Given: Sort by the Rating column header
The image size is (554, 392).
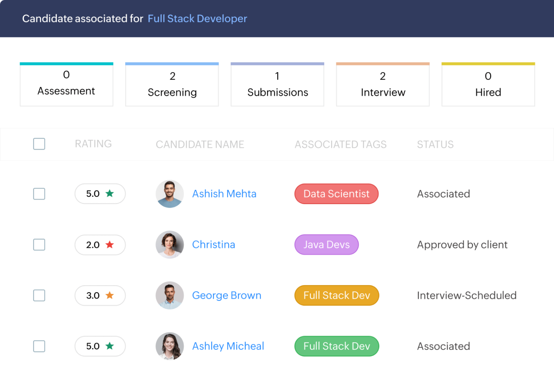Looking at the screenshot, I should click(x=93, y=144).
